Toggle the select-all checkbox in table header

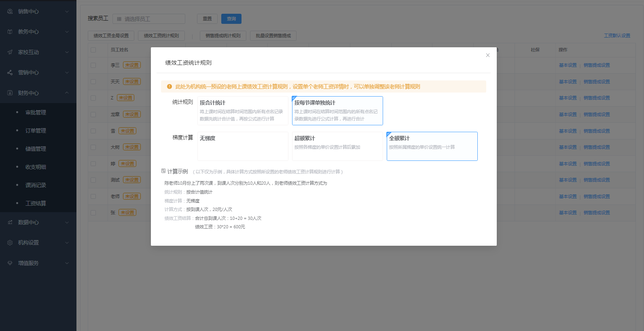coord(93,50)
